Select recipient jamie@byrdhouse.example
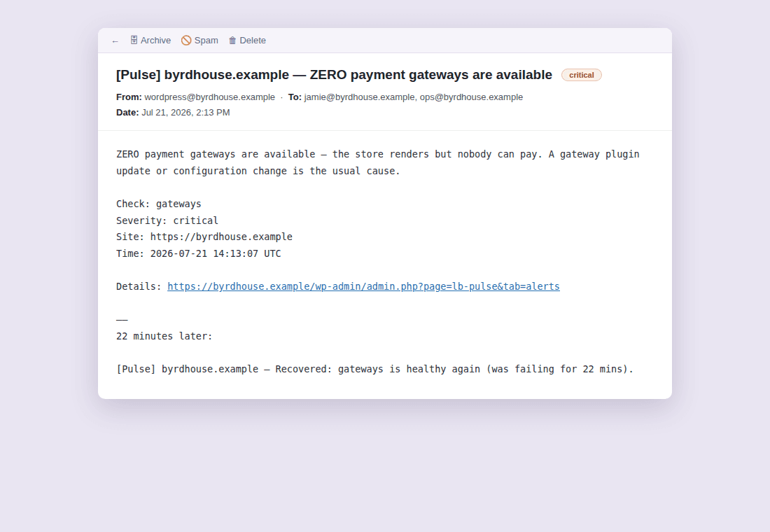 360,97
